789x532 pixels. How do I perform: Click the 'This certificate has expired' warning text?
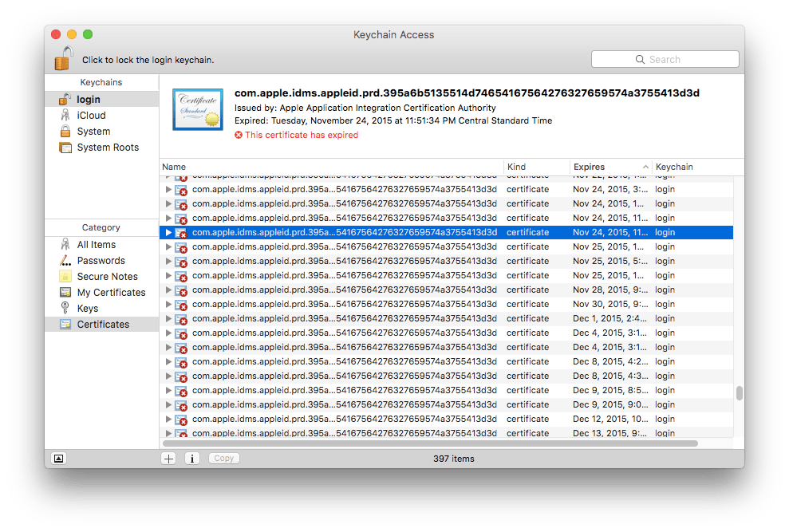click(x=302, y=135)
